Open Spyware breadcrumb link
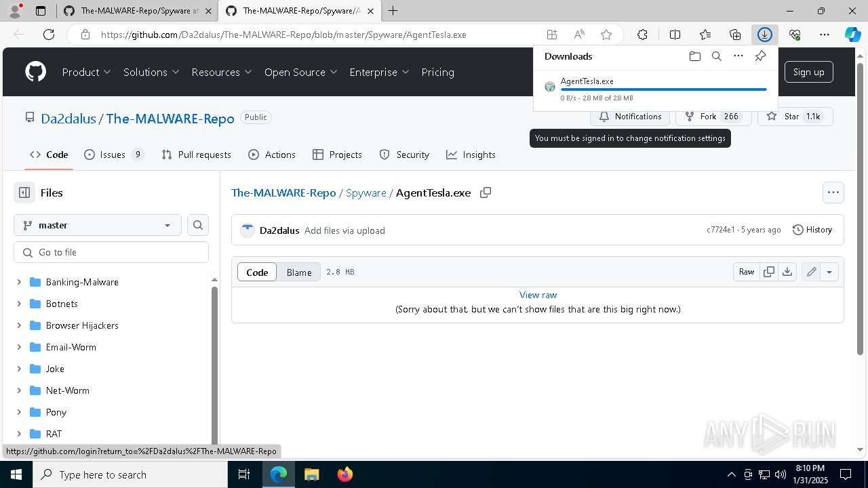The height and width of the screenshot is (488, 868). coord(366,192)
